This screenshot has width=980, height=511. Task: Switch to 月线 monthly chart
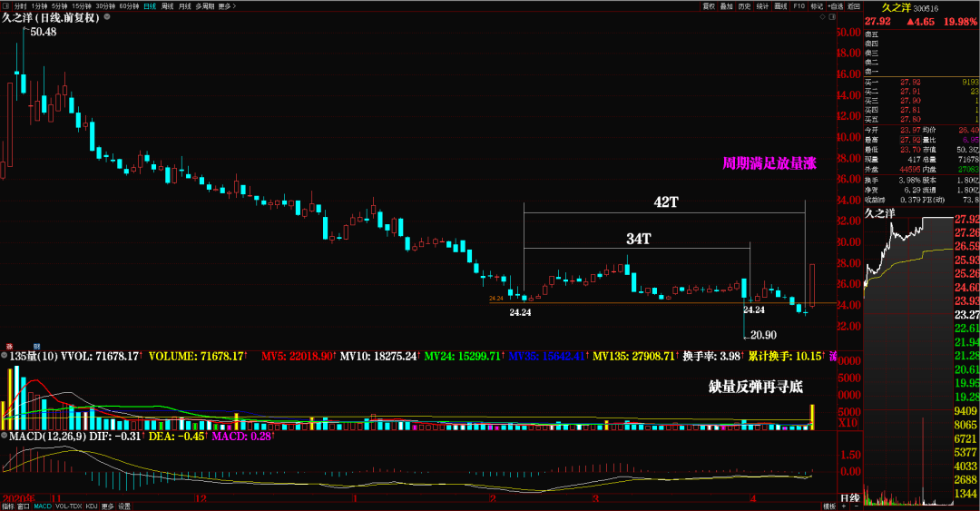pos(185,6)
